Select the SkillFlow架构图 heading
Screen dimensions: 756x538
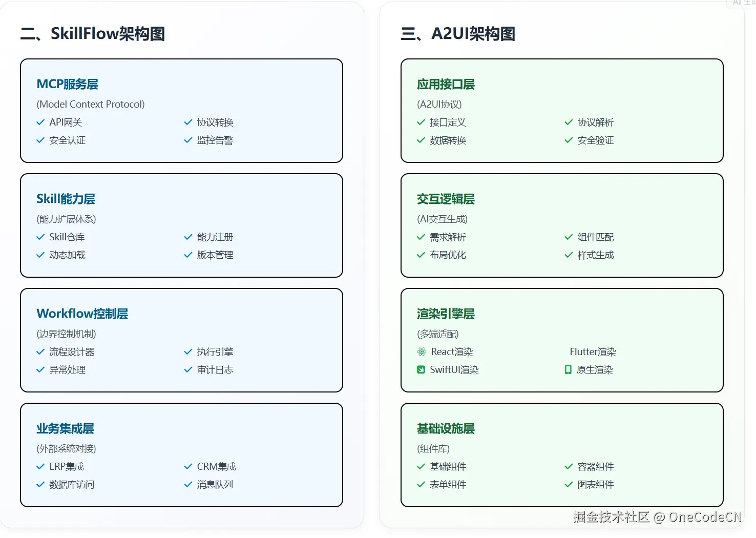point(92,33)
